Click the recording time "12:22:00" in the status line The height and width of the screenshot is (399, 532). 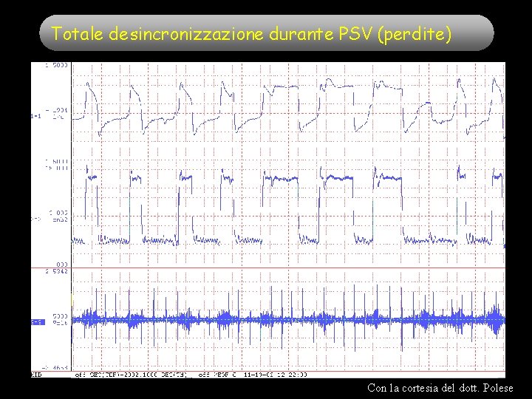(293, 375)
